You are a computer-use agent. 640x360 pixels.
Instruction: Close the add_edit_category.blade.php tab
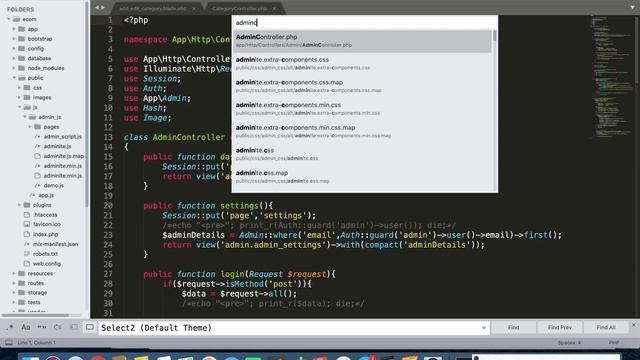[x=194, y=8]
